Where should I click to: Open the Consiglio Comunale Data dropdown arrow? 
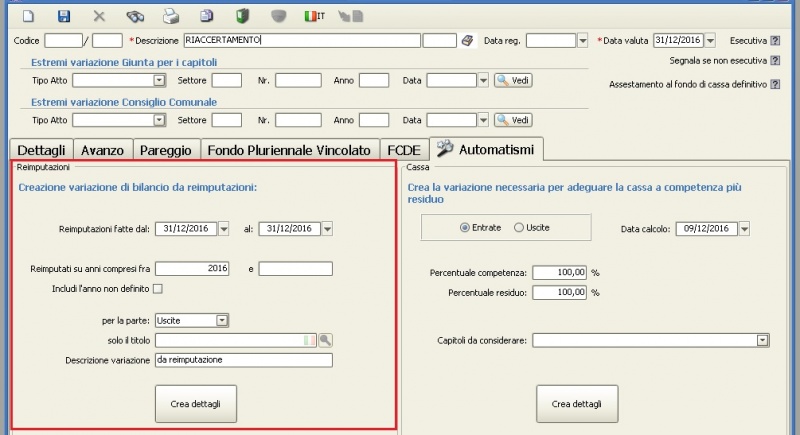[x=483, y=120]
